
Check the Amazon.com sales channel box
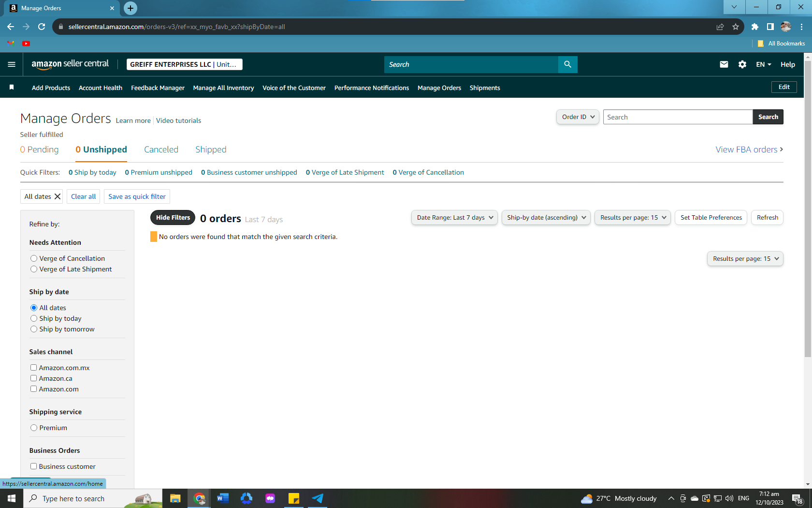click(34, 389)
